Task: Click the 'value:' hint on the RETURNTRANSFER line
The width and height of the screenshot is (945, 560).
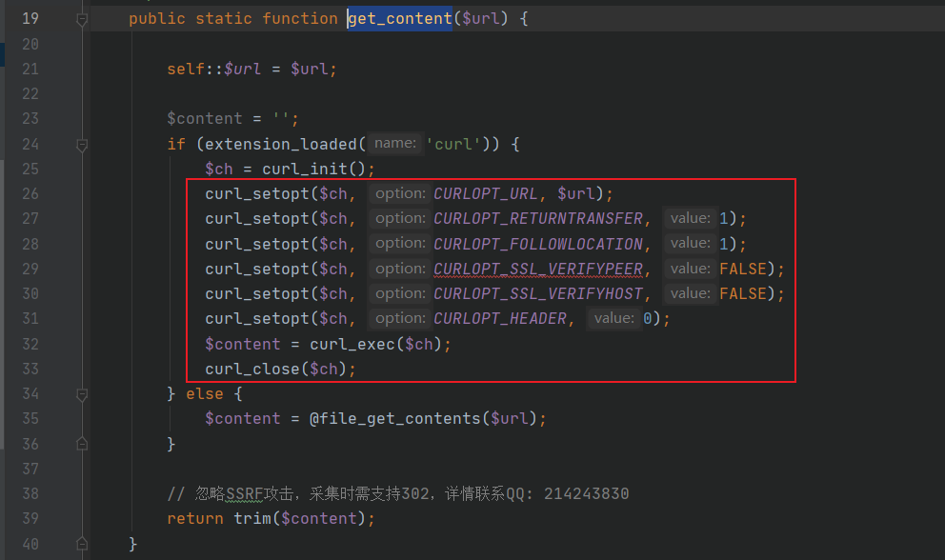Action: coord(691,218)
